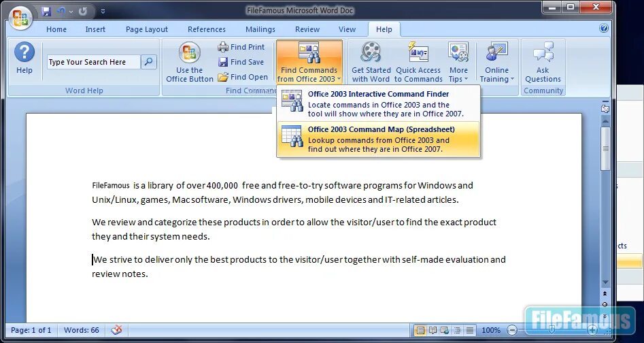Click the proofing errors icon in status bar

pos(117,330)
